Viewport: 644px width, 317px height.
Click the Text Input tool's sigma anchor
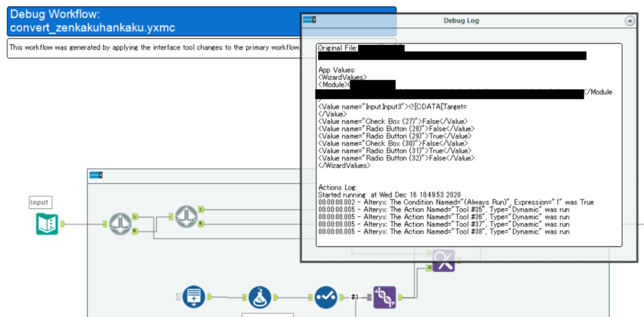pyautogui.click(x=178, y=297)
